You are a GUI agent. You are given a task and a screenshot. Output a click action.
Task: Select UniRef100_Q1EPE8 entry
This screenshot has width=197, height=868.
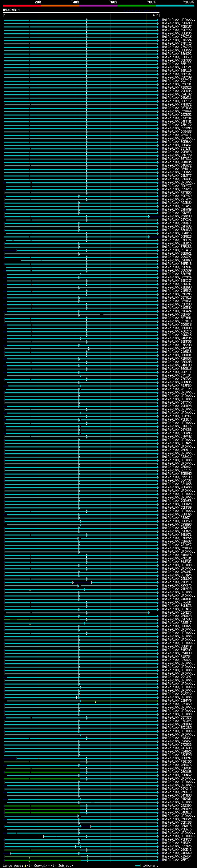[177, 582]
